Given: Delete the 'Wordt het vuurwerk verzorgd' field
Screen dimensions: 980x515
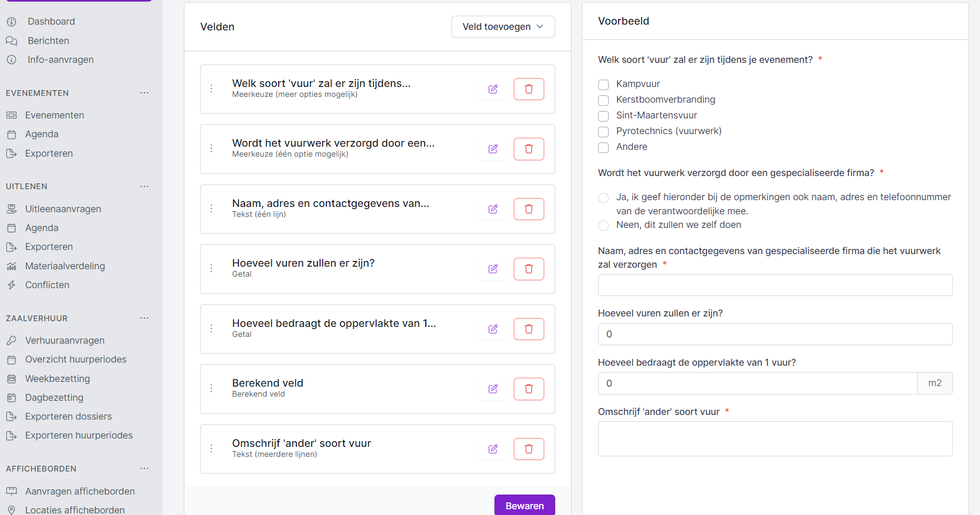Looking at the screenshot, I should point(528,149).
